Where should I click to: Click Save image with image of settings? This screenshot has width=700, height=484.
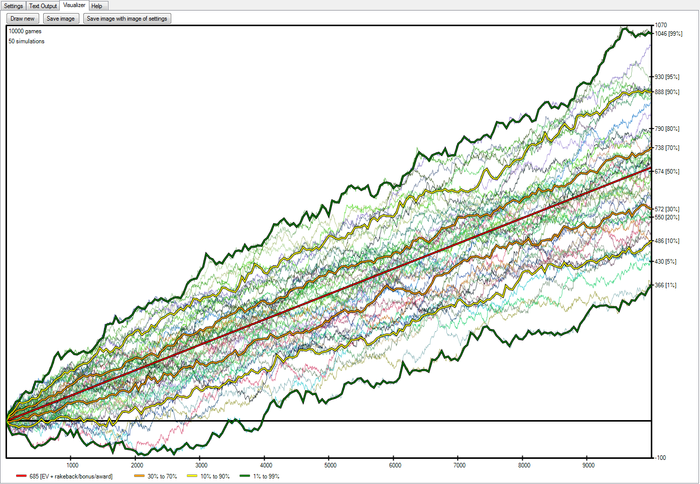click(x=127, y=19)
